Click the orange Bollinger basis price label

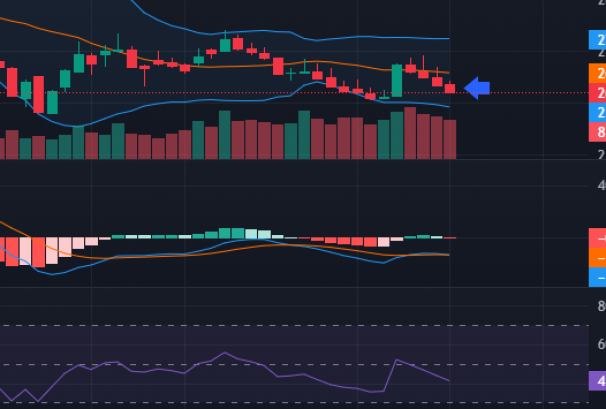598,73
